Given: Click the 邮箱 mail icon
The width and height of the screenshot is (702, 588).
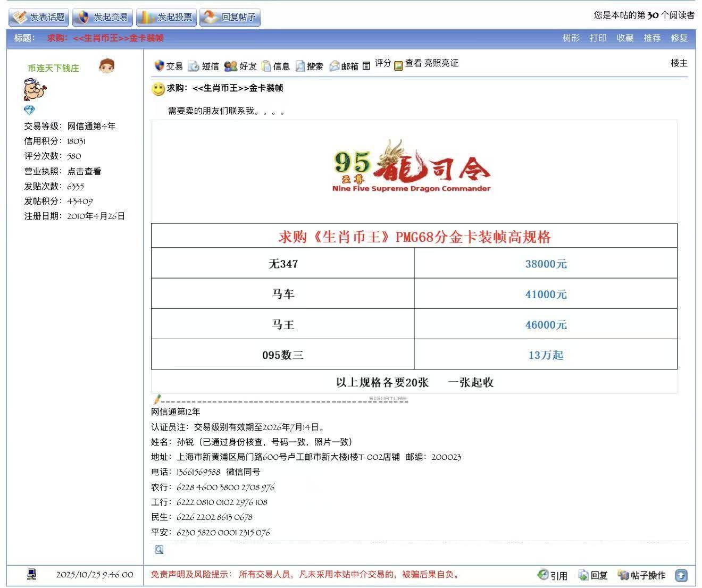Looking at the screenshot, I should (x=335, y=66).
